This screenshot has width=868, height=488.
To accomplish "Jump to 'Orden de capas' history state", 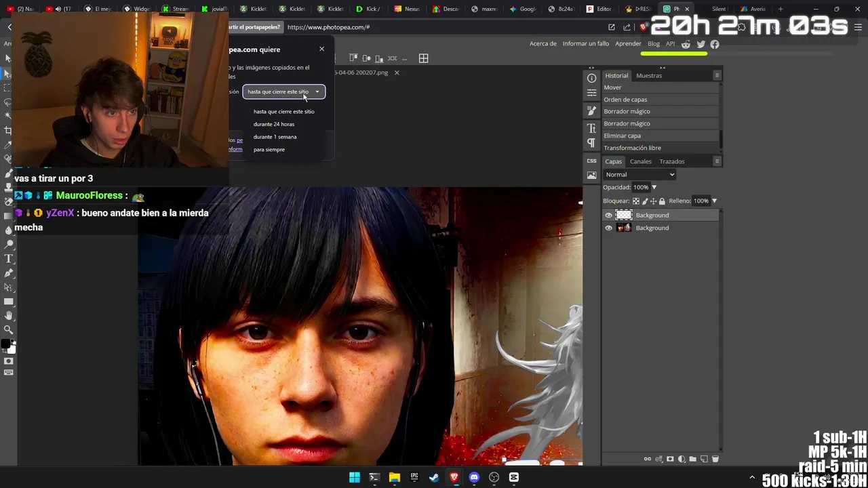I will click(x=660, y=100).
